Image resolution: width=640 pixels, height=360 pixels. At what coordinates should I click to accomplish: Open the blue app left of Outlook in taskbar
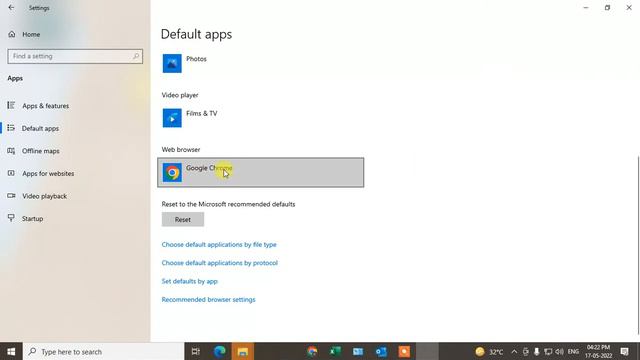tap(358, 351)
